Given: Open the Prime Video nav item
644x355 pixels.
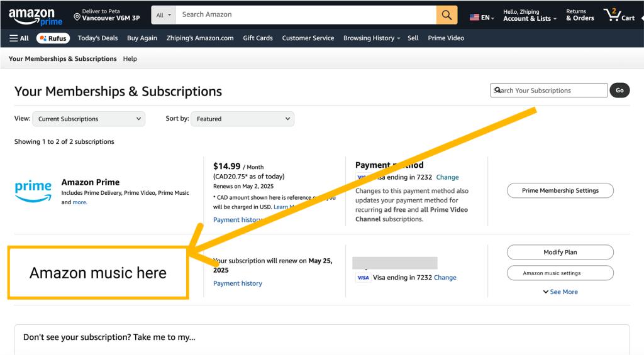Looking at the screenshot, I should pos(446,38).
